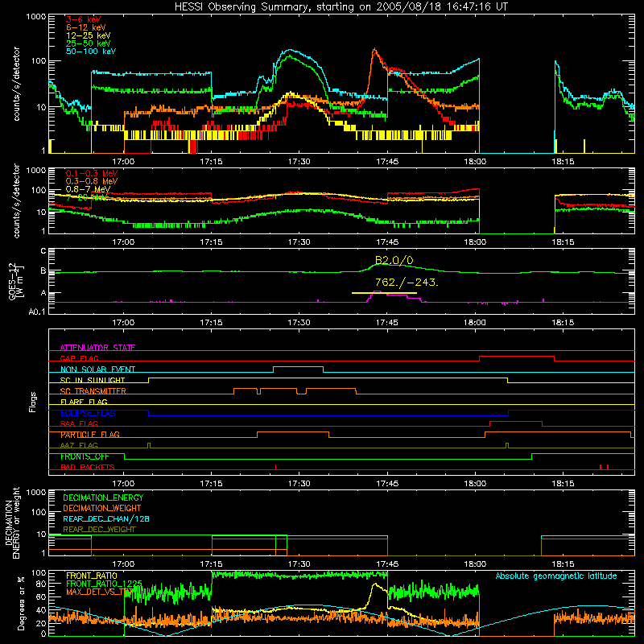The width and height of the screenshot is (644, 644).
Task: Click the 17:00 tick label under the decimation plot
Action: pos(123,564)
